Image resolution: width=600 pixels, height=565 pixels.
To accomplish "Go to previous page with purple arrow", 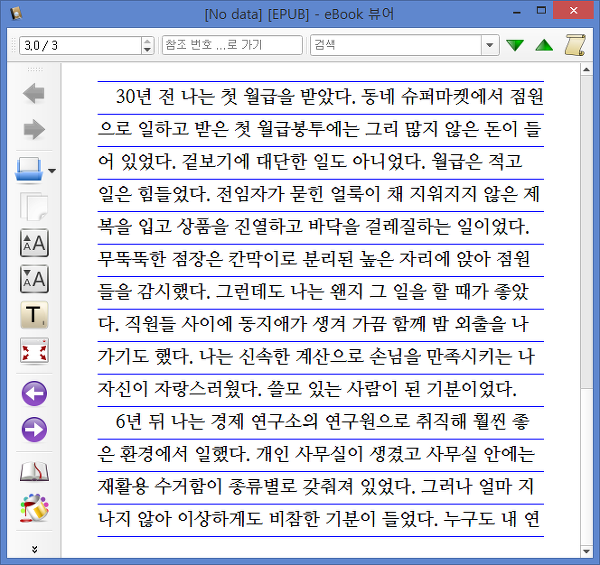I will click(x=34, y=394).
